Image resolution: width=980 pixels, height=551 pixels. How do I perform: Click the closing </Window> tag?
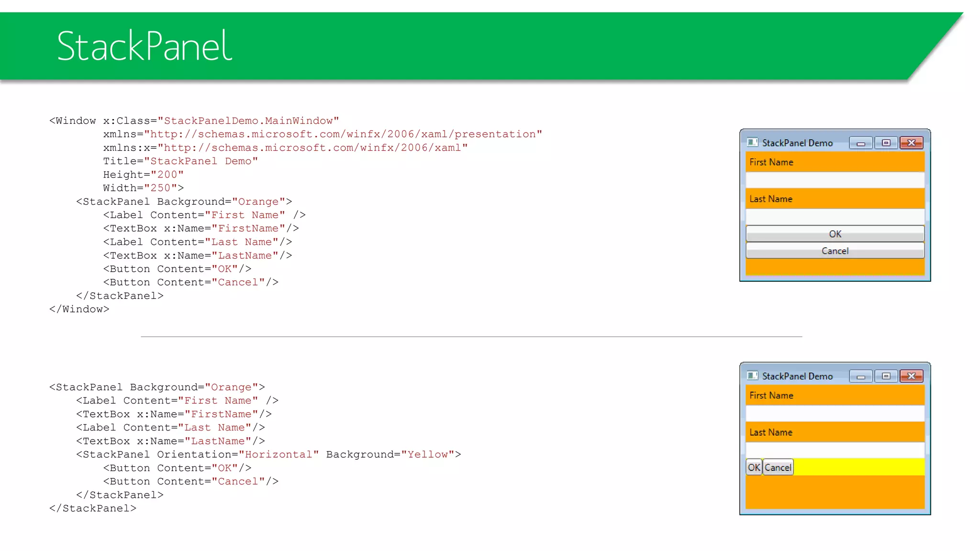tap(79, 309)
